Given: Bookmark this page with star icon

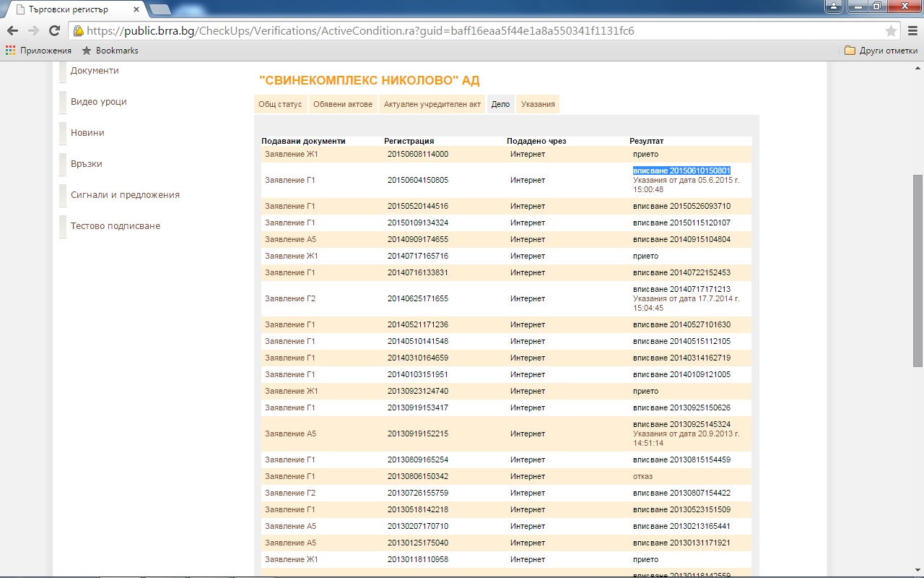Looking at the screenshot, I should coord(891,31).
